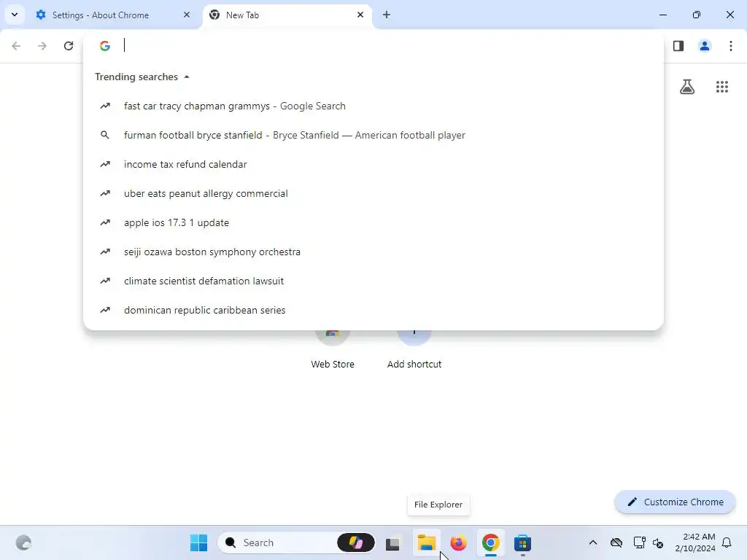Select suggestion uber eats peanut allergy commercial
Image resolution: width=747 pixels, height=560 pixels.
click(373, 194)
